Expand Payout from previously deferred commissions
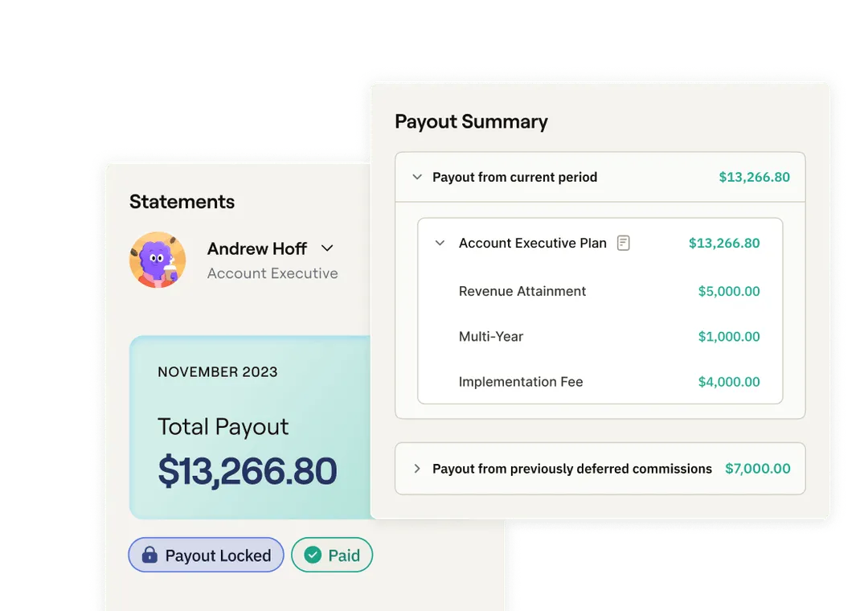The image size is (868, 611). coord(417,469)
